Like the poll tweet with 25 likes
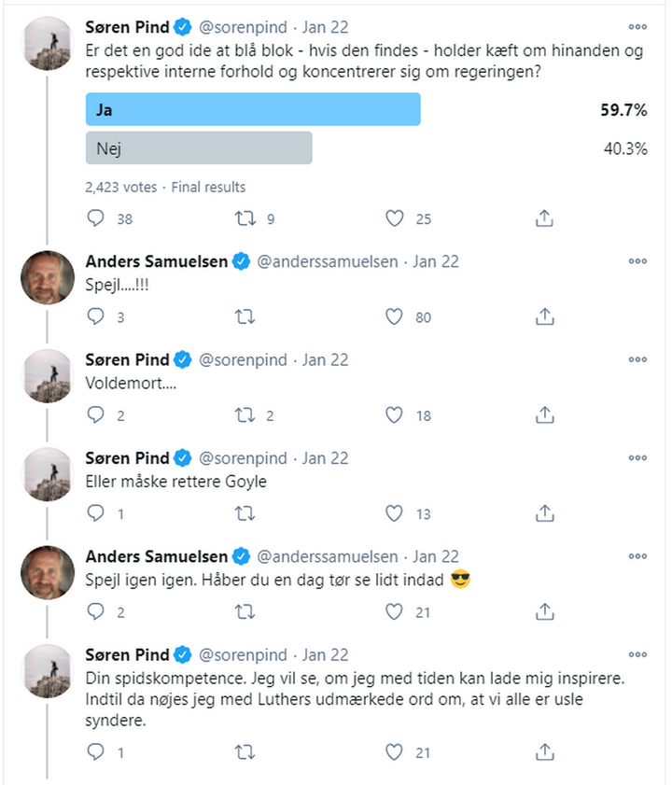Viewport: 672px width, 785px height. (395, 219)
